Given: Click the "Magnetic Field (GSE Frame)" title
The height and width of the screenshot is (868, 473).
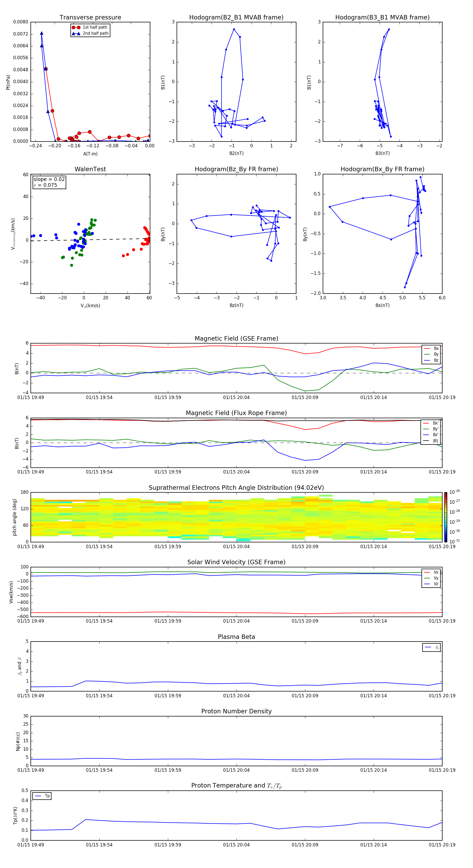Looking at the screenshot, I should click(236, 339).
